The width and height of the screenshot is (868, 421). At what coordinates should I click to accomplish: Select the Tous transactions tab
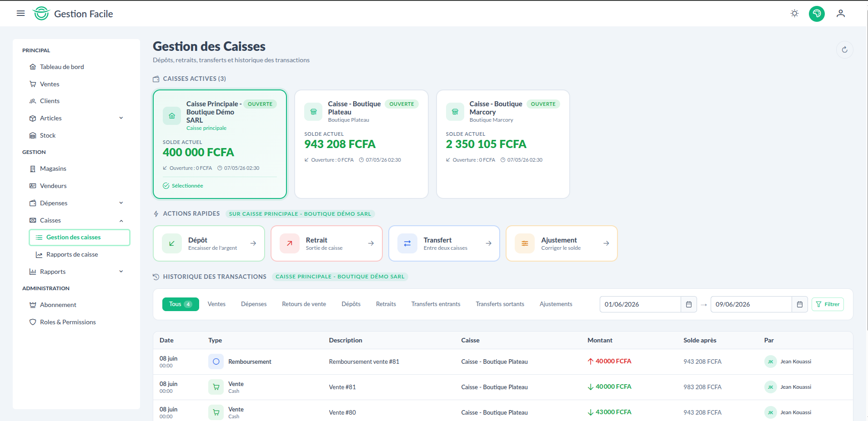(181, 304)
